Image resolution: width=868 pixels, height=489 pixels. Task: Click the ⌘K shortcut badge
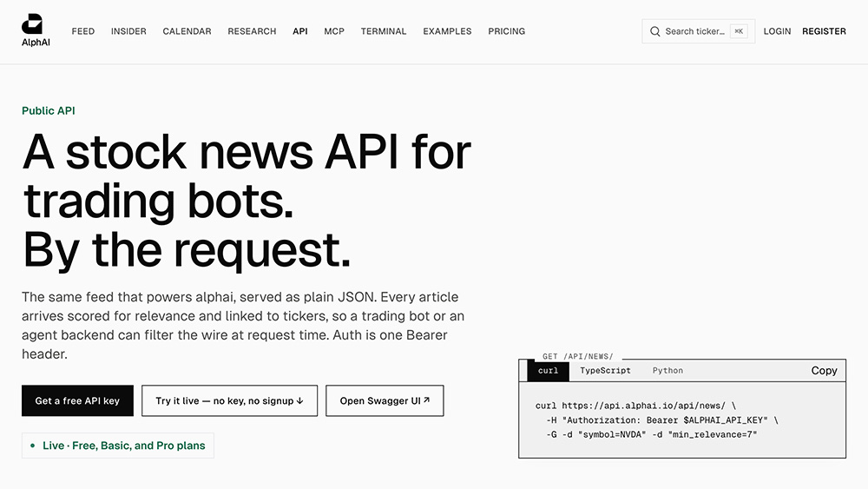pos(739,31)
